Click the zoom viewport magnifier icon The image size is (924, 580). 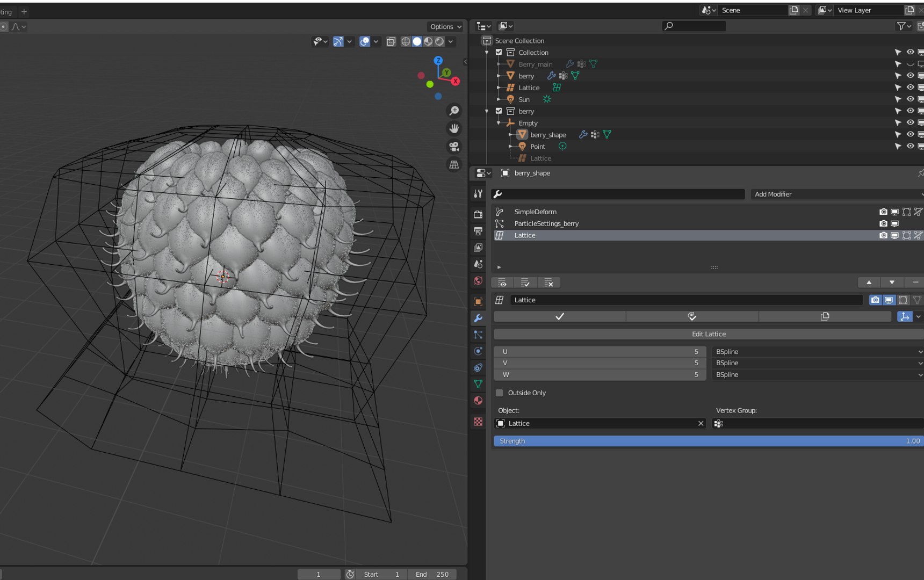(454, 111)
